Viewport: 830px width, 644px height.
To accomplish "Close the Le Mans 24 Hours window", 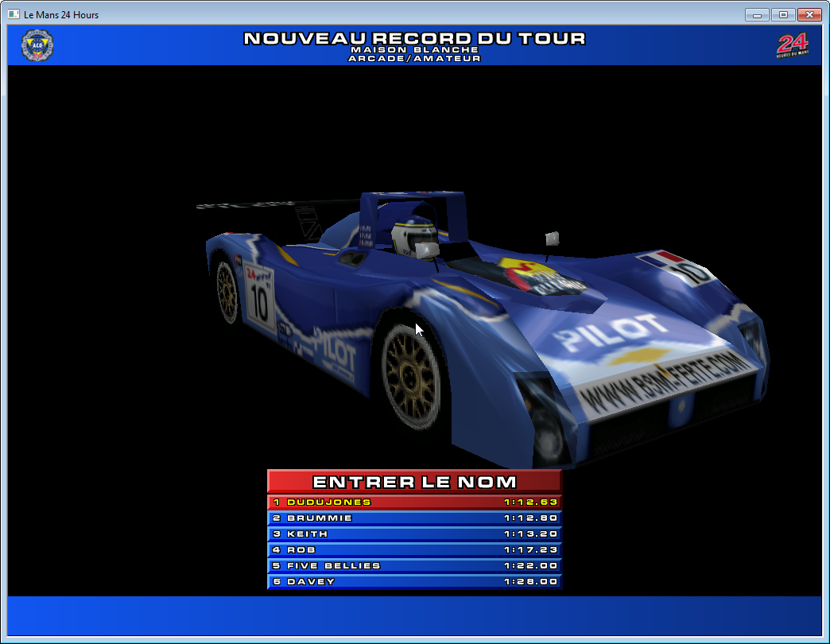I will coord(809,15).
